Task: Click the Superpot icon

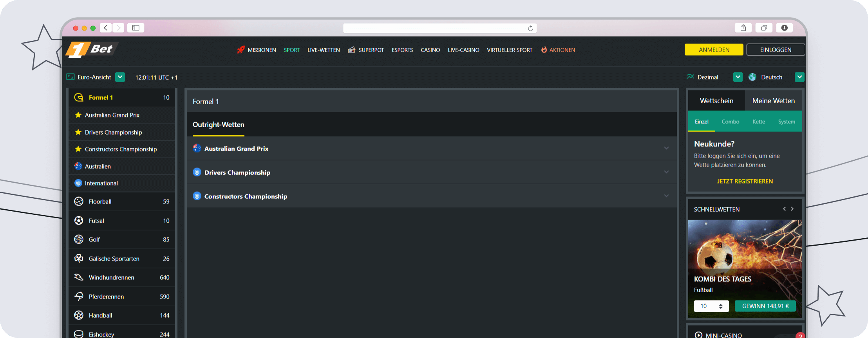Action: coord(351,50)
